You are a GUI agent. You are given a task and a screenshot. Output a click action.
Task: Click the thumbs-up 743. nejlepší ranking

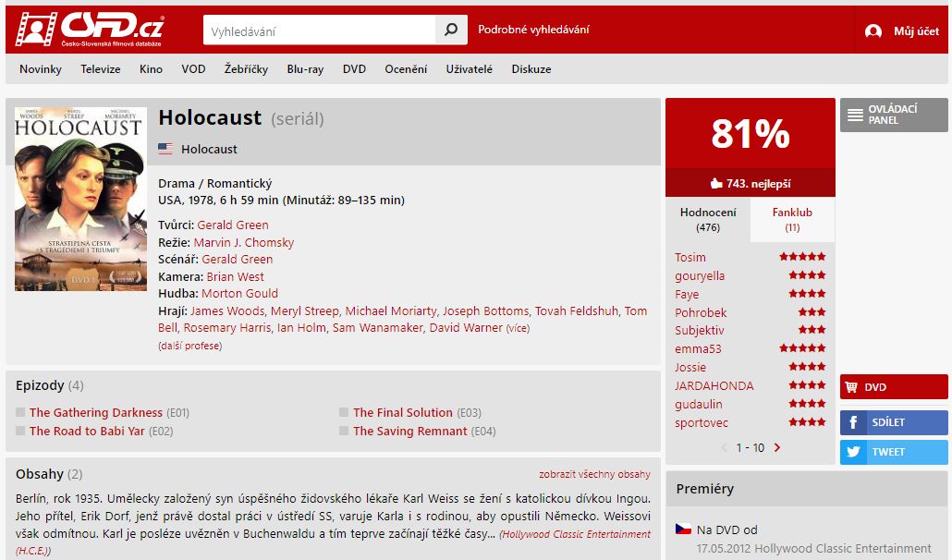[x=751, y=183]
